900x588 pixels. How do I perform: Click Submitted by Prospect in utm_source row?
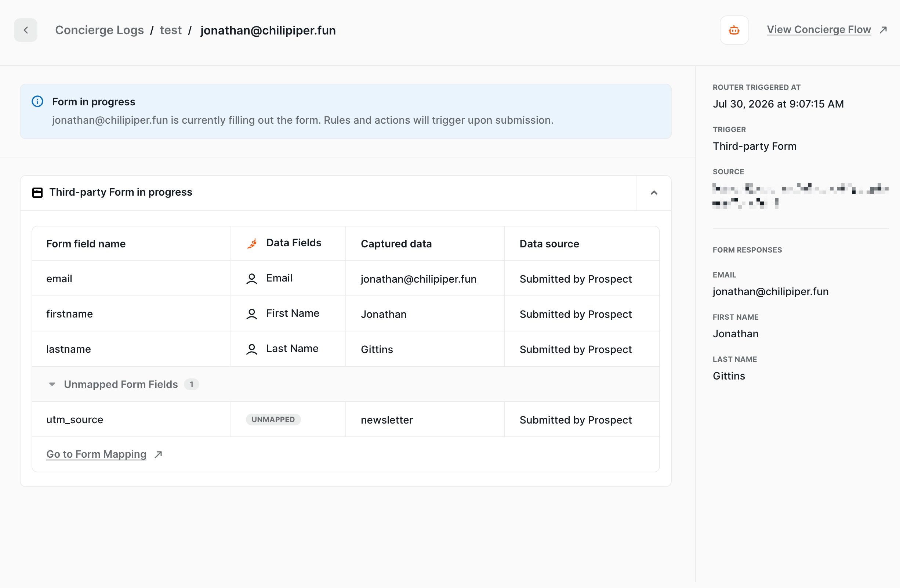coord(576,420)
